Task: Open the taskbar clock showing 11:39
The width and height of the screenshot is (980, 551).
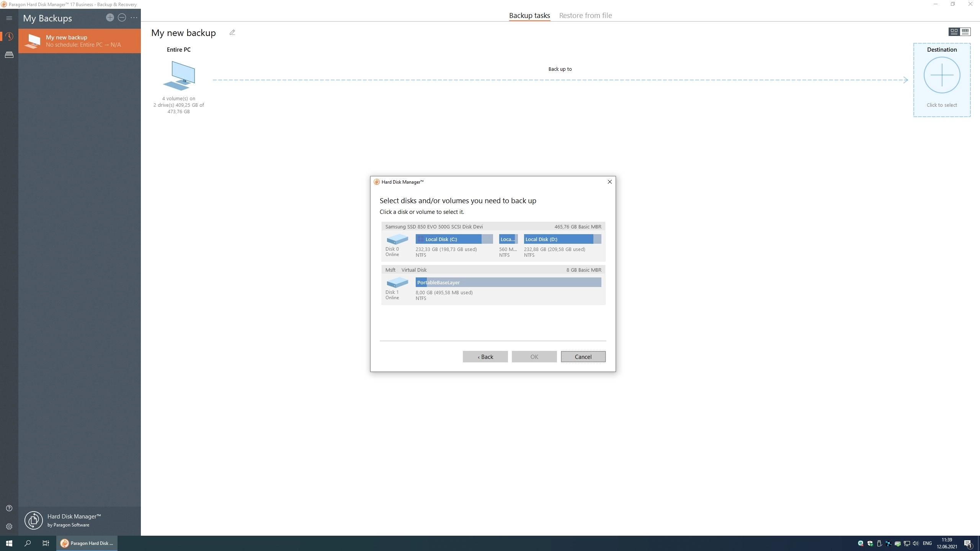Action: pyautogui.click(x=947, y=543)
